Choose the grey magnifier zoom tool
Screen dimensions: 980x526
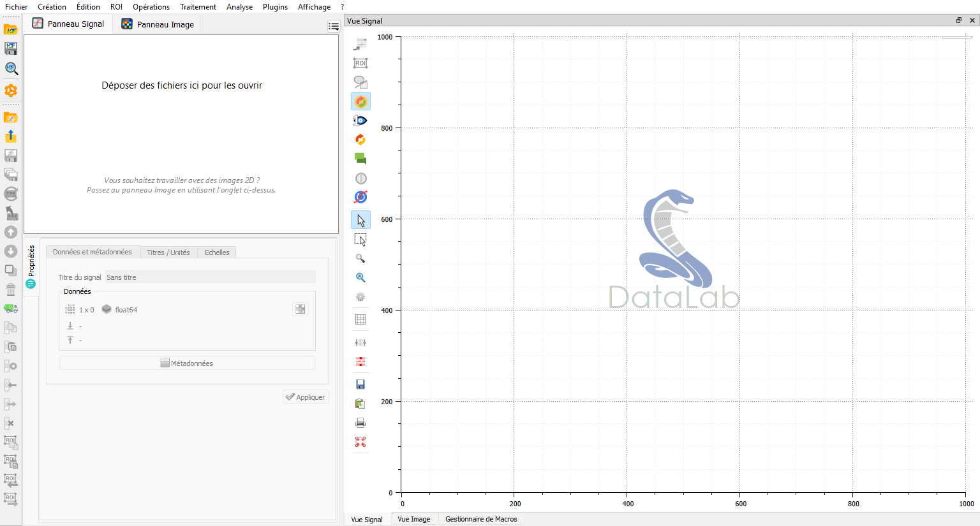pos(360,258)
